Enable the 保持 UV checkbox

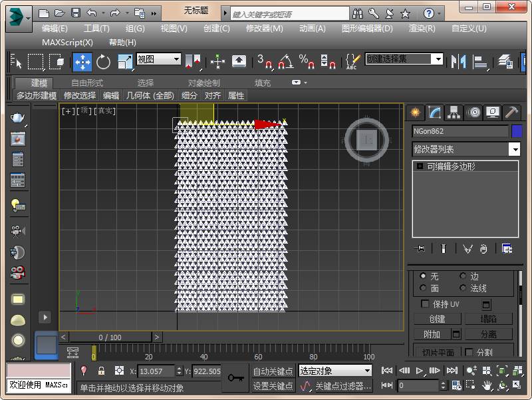click(425, 303)
